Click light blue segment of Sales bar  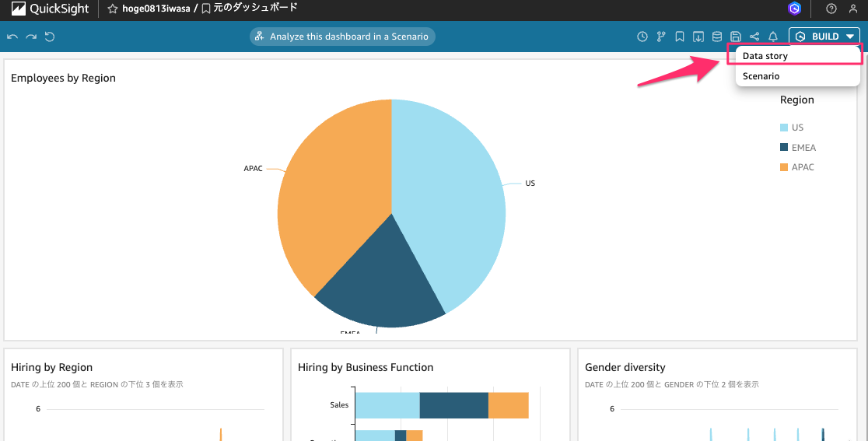[387, 405]
